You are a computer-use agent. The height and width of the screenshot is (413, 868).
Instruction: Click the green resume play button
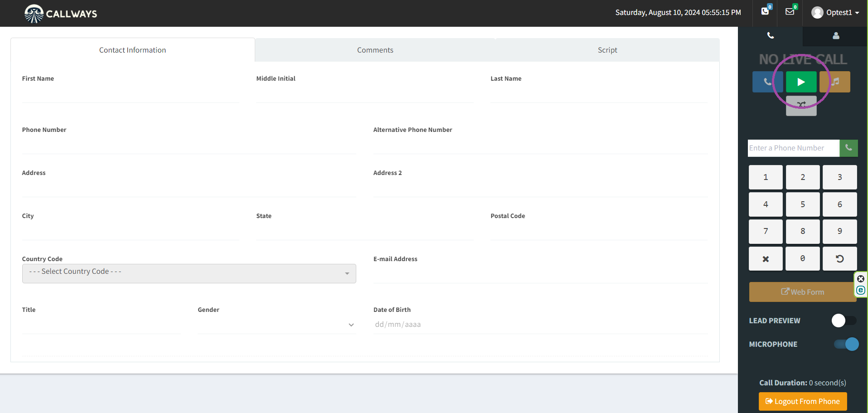coord(801,82)
